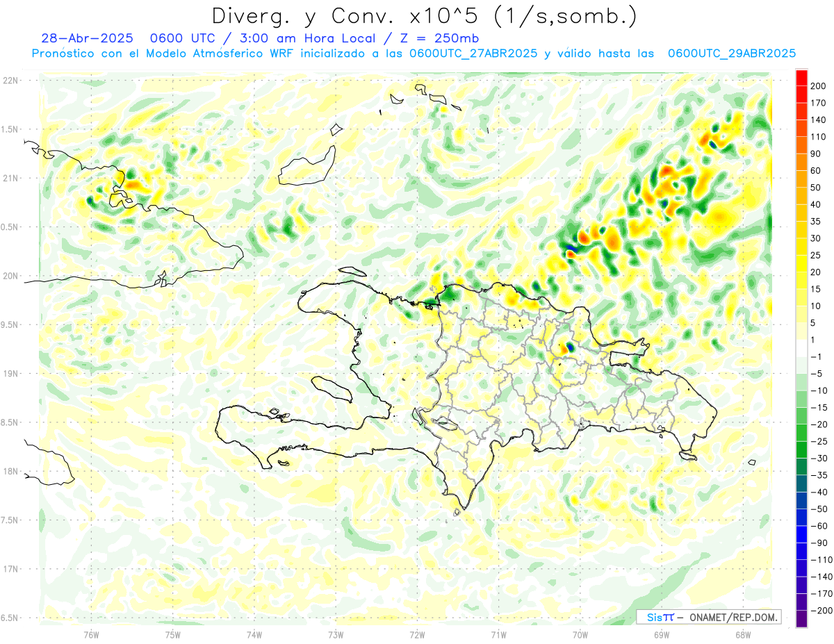Click the init time "0600UTC_27ABR2025"
Screen dimensions: 834x644
[473, 53]
